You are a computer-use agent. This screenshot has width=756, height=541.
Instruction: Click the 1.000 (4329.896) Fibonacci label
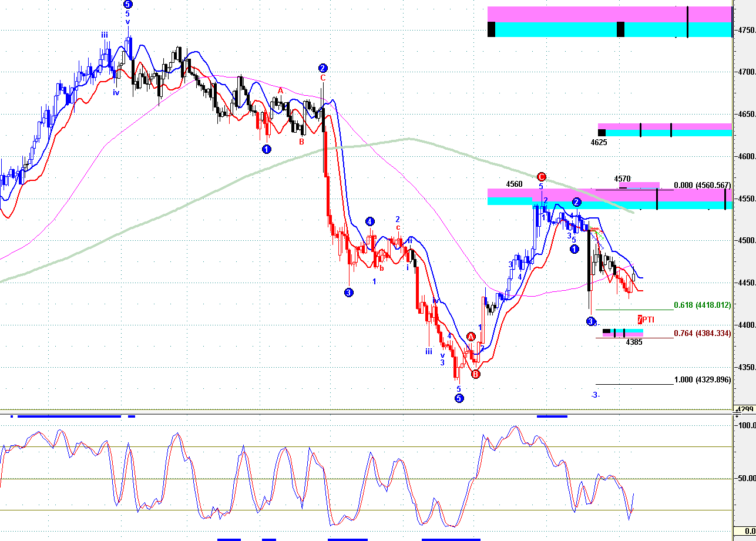point(703,379)
